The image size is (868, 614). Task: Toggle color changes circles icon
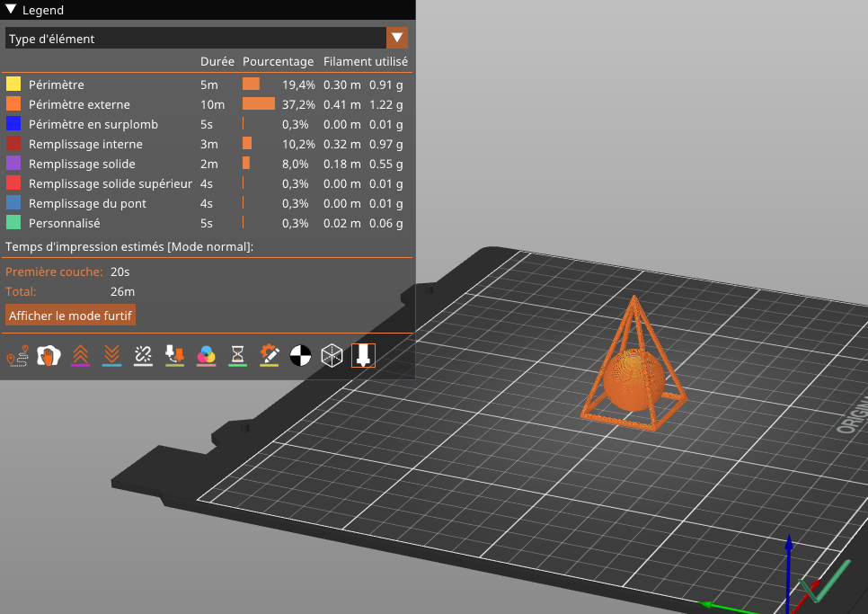click(206, 356)
